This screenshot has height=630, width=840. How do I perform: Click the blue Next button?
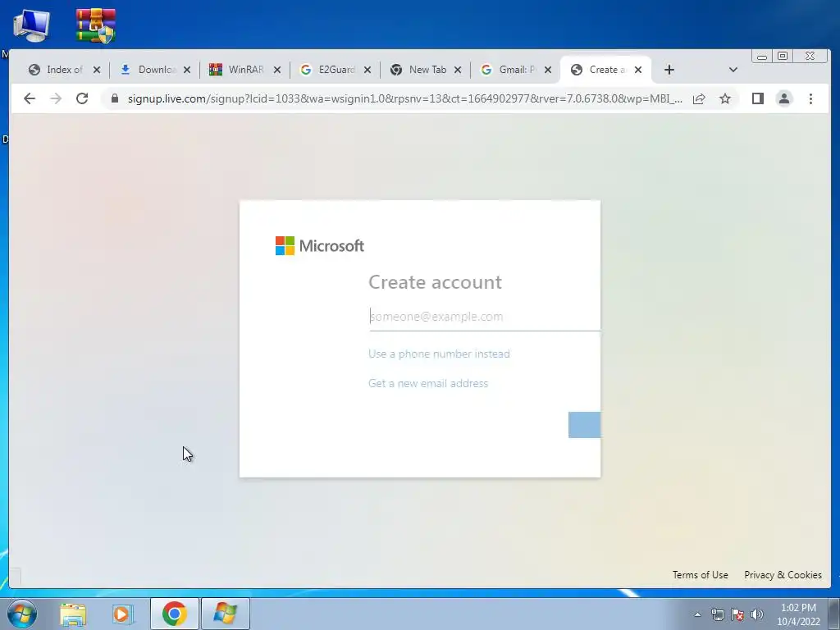(x=584, y=425)
